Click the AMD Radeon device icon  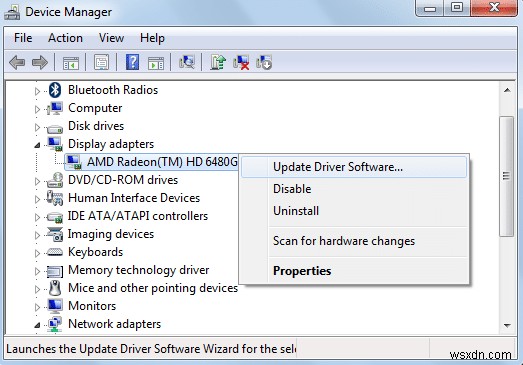(x=74, y=162)
